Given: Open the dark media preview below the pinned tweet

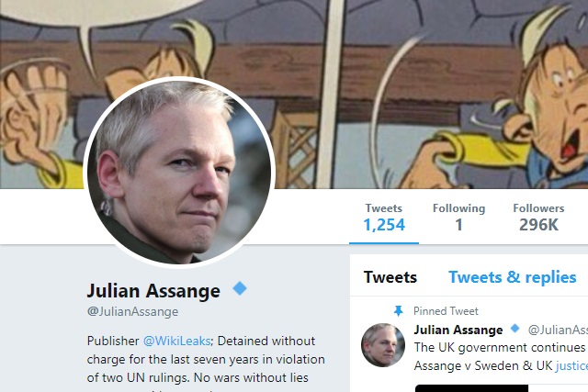Looking at the screenshot, I should click(471, 387).
